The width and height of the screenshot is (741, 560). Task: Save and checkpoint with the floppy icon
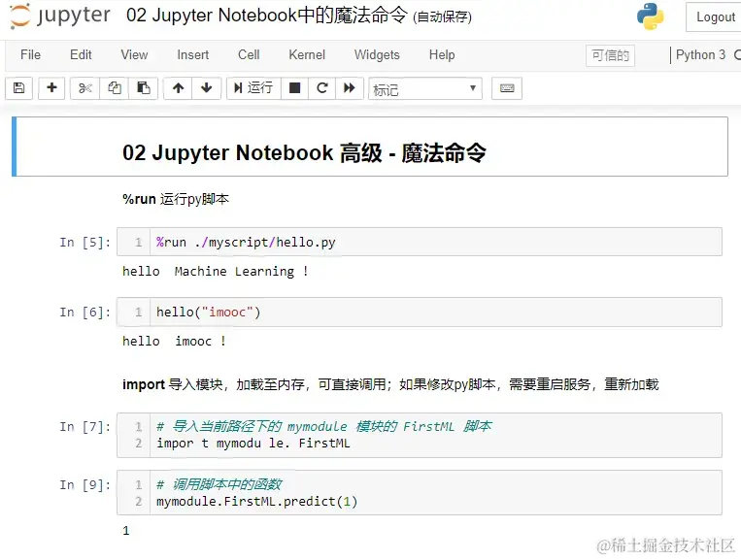[x=18, y=88]
